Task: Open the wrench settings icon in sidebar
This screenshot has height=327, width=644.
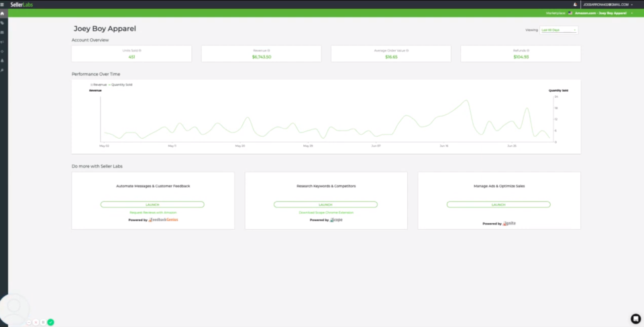Action: click(x=2, y=70)
